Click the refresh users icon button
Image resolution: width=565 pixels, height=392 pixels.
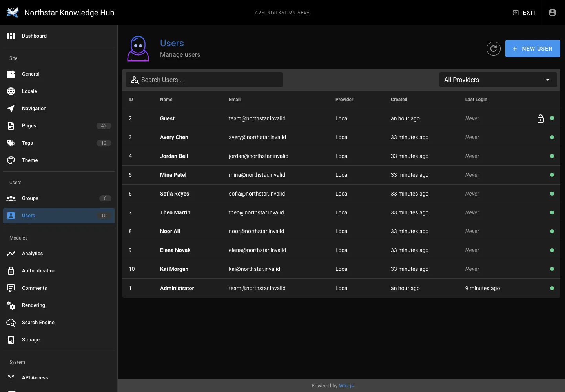[494, 49]
